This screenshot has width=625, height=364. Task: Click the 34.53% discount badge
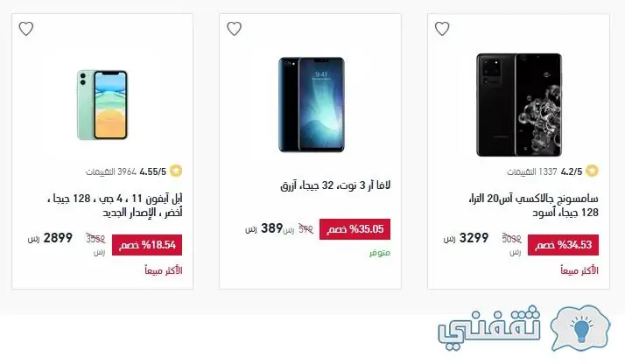tap(563, 245)
